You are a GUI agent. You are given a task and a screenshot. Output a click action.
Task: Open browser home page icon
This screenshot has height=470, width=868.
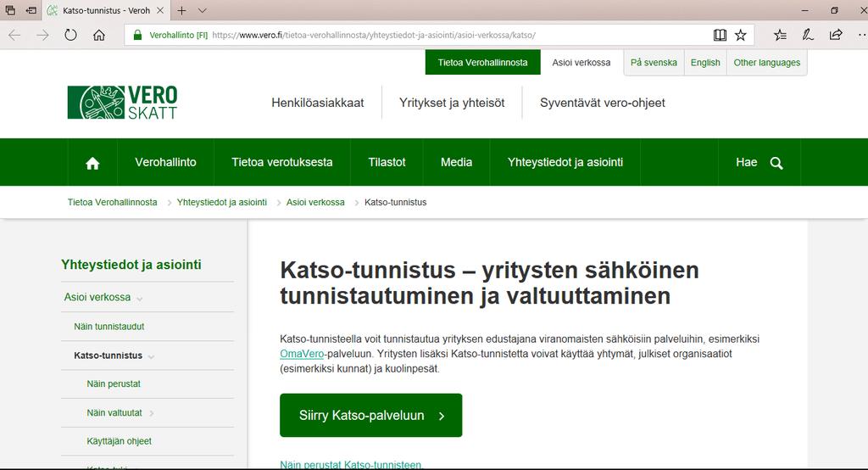pos(99,35)
